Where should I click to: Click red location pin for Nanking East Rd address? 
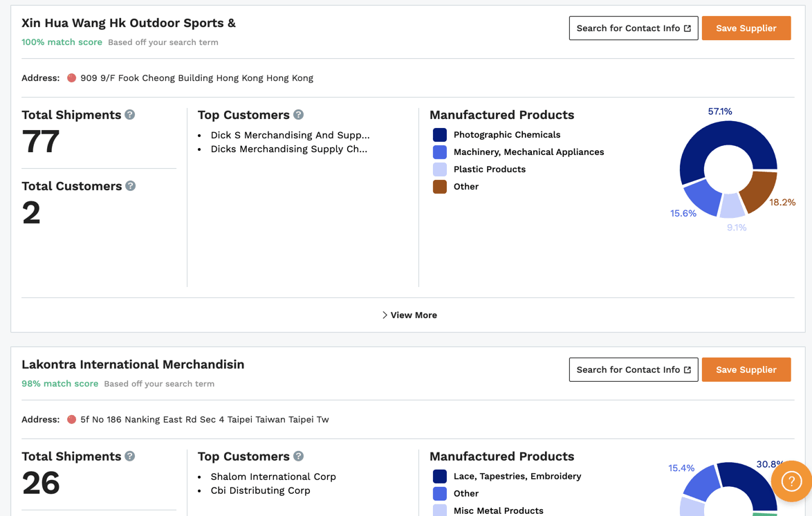point(71,419)
